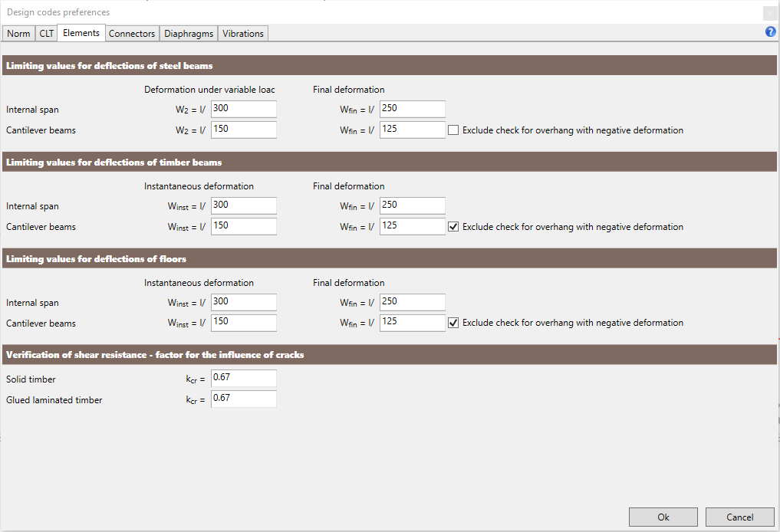
Task: Untick timber beams exclude overhang checkbox
Action: point(453,227)
